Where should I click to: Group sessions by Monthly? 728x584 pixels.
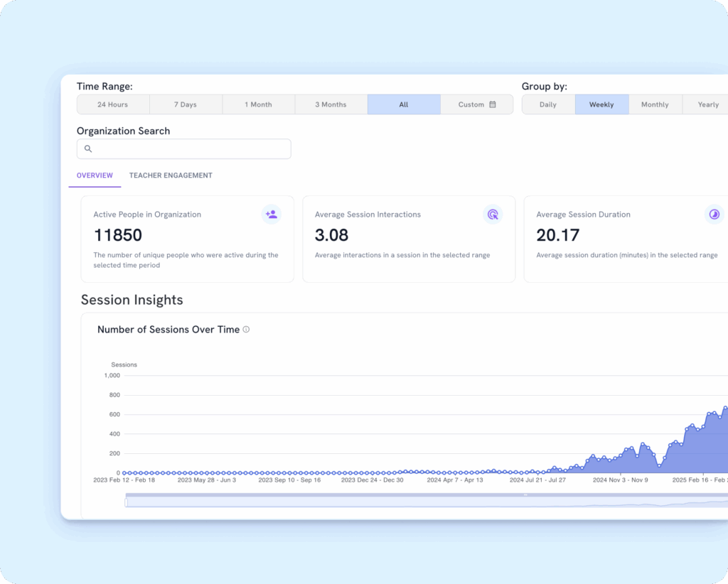click(655, 104)
